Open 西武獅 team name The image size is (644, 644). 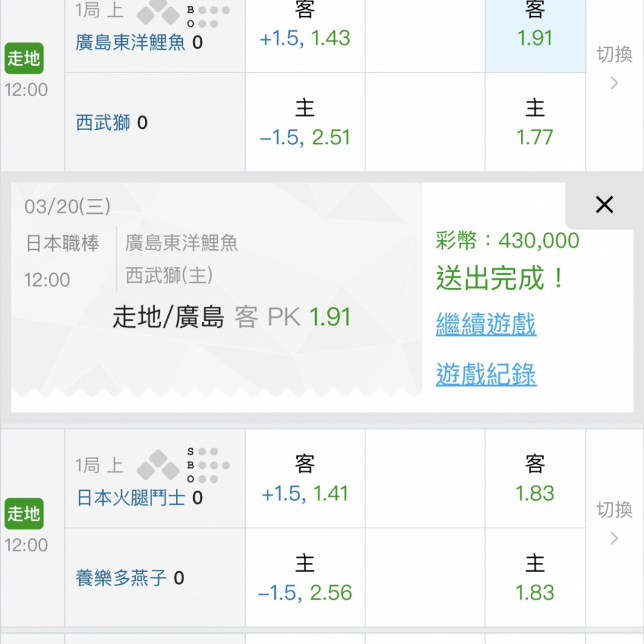102,122
